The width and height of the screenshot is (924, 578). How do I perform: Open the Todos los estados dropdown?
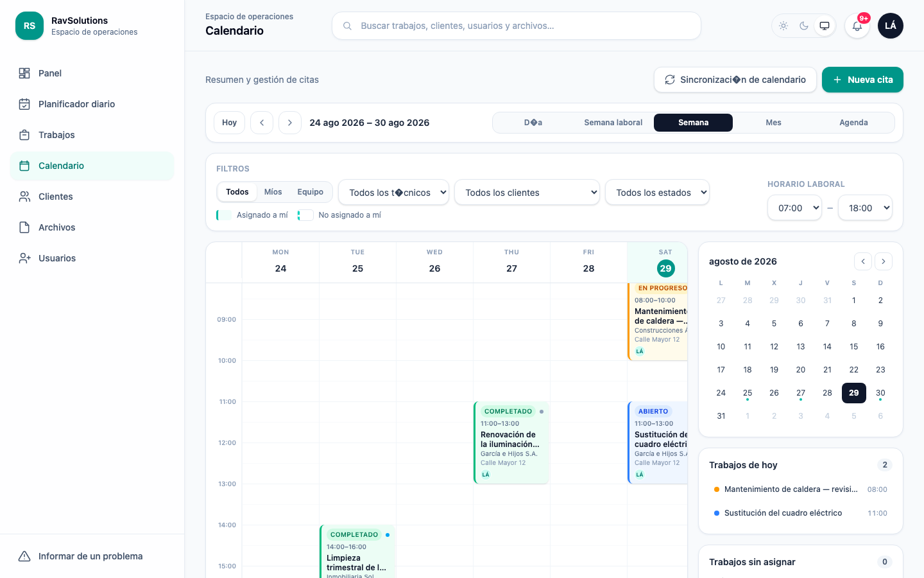657,193
